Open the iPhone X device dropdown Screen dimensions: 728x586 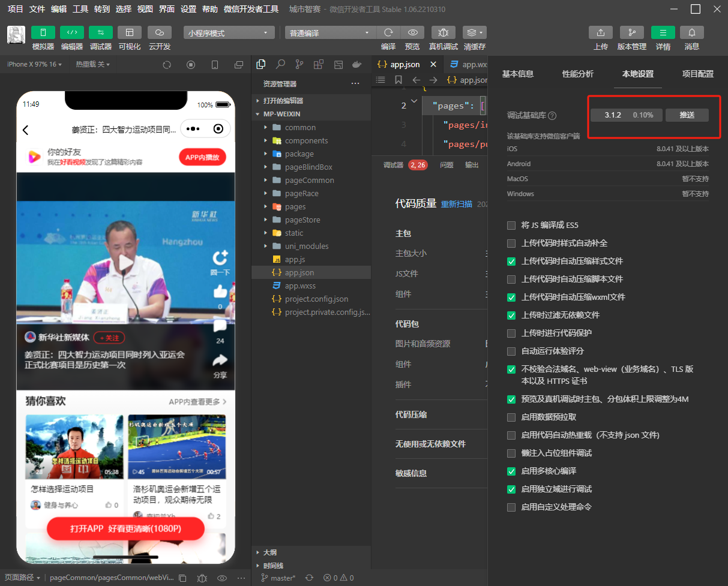point(34,64)
